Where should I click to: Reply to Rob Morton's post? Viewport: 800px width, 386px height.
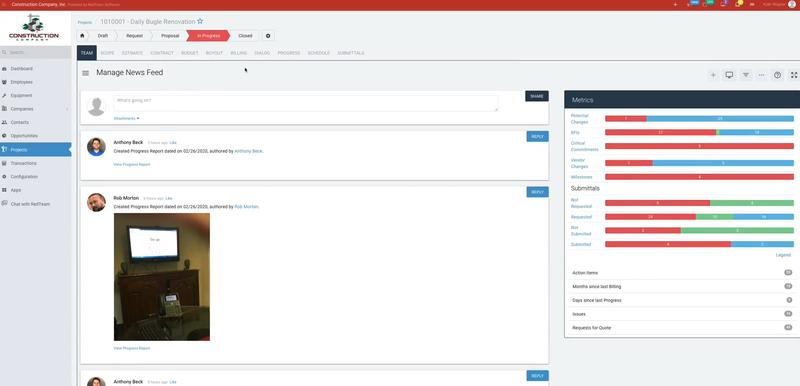(537, 192)
